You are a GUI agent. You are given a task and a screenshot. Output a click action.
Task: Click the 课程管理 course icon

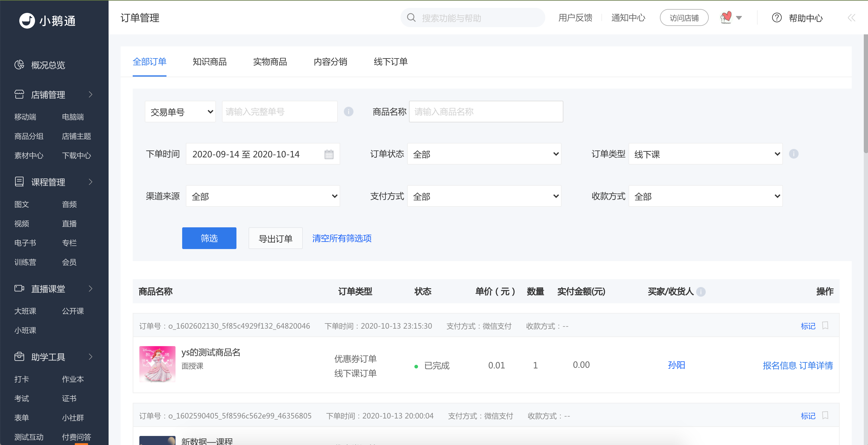pyautogui.click(x=19, y=182)
